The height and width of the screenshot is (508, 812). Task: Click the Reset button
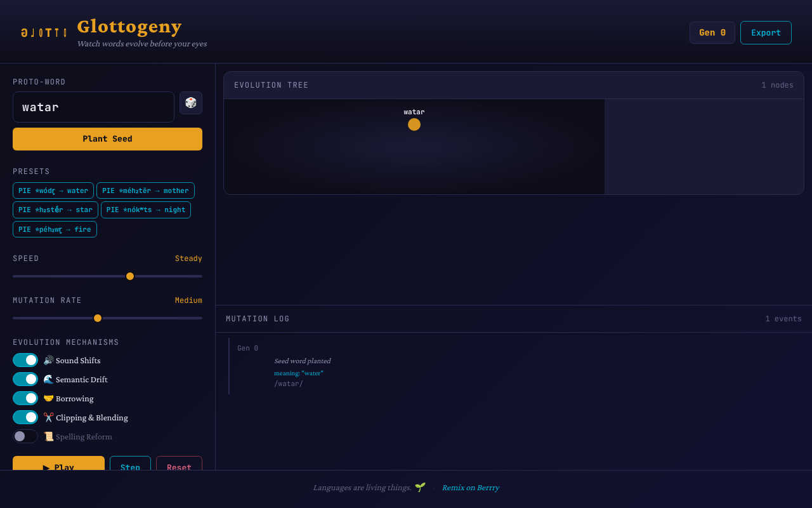[x=179, y=467]
